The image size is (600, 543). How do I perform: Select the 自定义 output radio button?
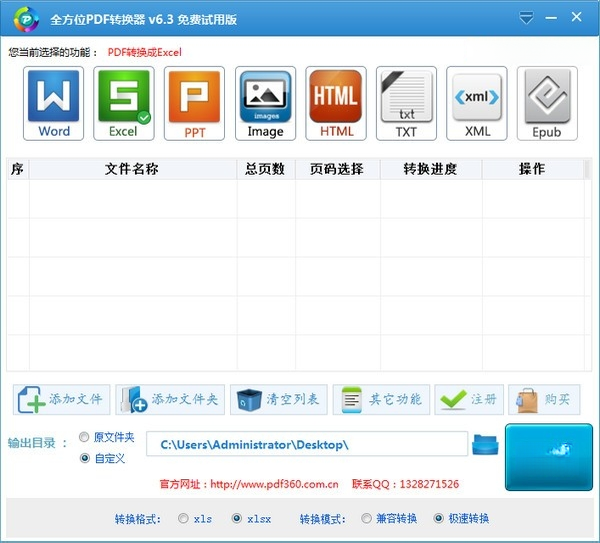85,458
